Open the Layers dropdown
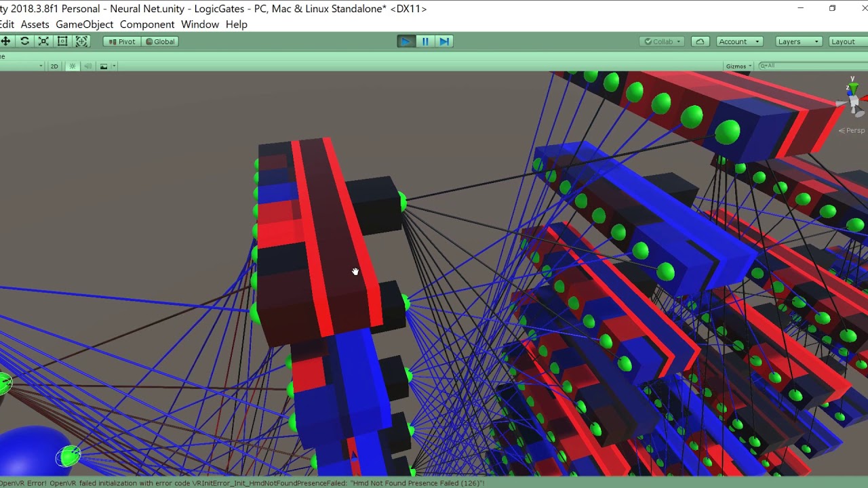Image resolution: width=868 pixels, height=488 pixels. [x=799, y=41]
